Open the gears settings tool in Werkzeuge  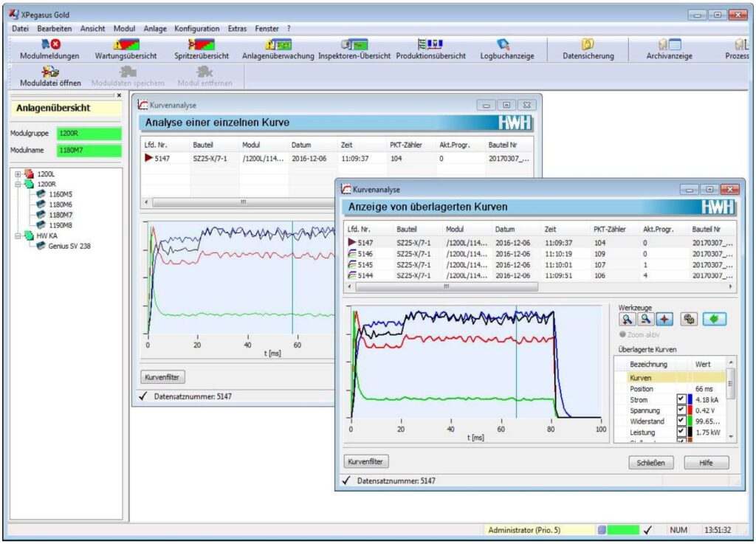click(x=690, y=319)
